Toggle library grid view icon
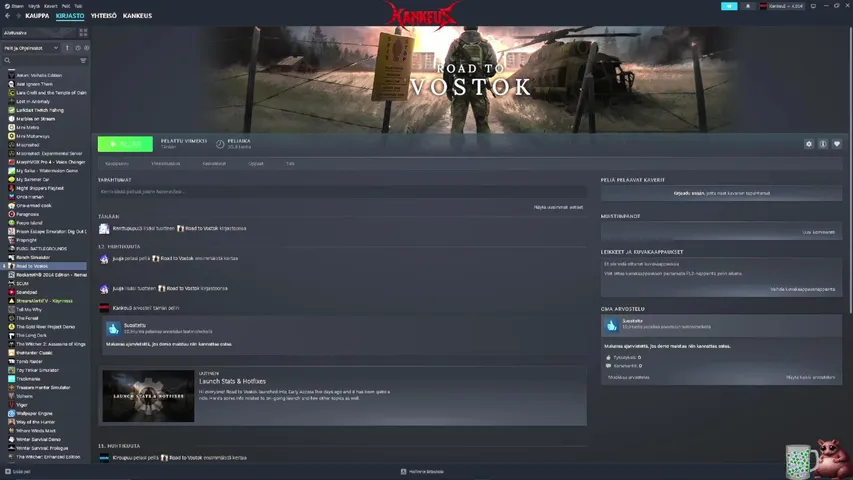 tap(83, 33)
